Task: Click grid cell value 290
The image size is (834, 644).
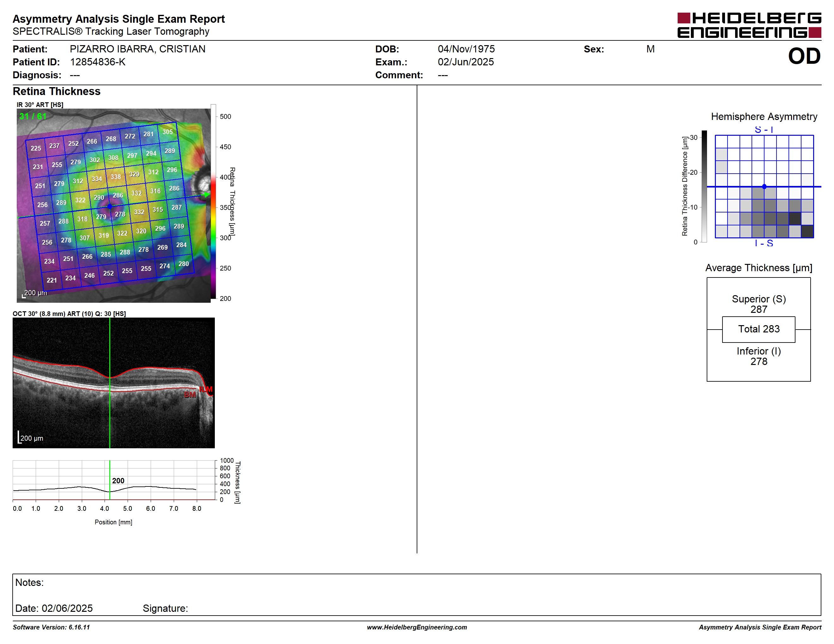Action: coord(99,197)
